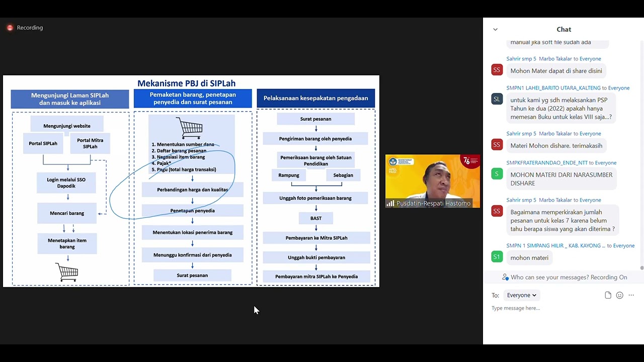Click the "Portal SIPLah" box

tap(43, 143)
